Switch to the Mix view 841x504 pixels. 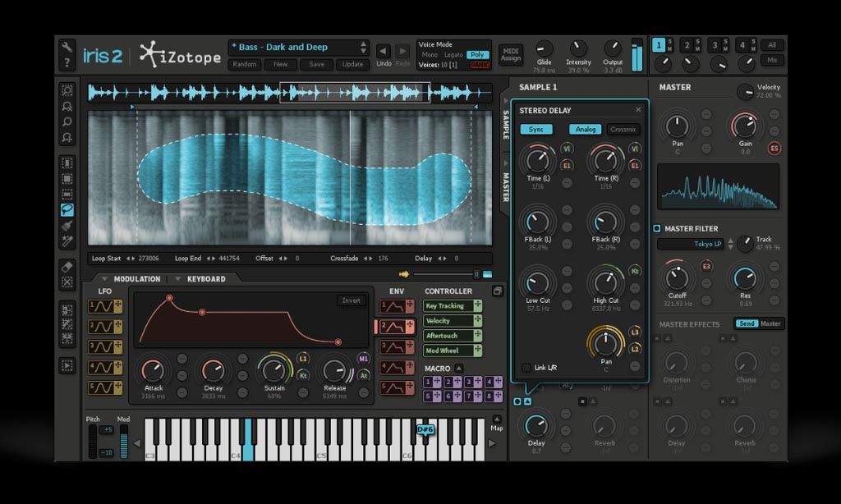[772, 60]
